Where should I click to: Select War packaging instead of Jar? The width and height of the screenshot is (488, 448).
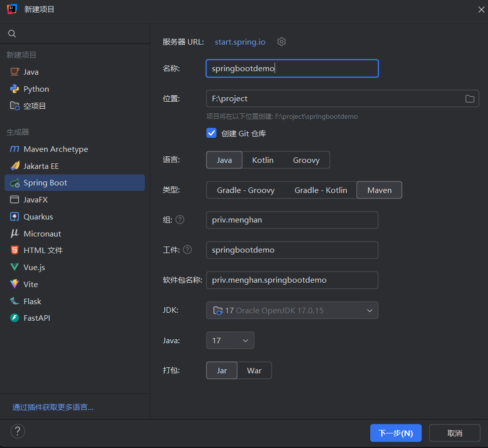click(x=255, y=370)
